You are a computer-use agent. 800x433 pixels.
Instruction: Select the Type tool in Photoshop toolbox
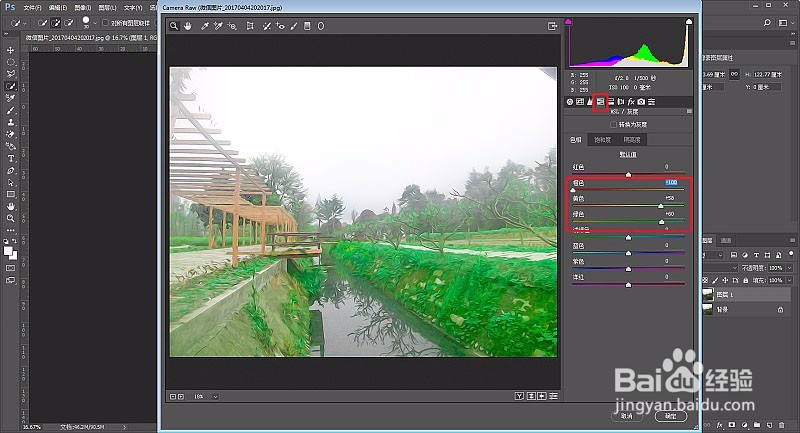(10, 159)
